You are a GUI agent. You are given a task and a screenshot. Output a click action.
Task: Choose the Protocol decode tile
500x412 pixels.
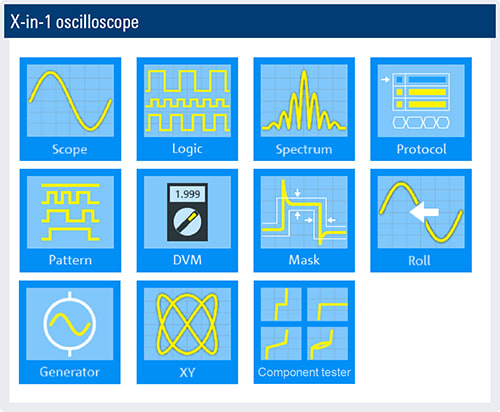tap(421, 109)
